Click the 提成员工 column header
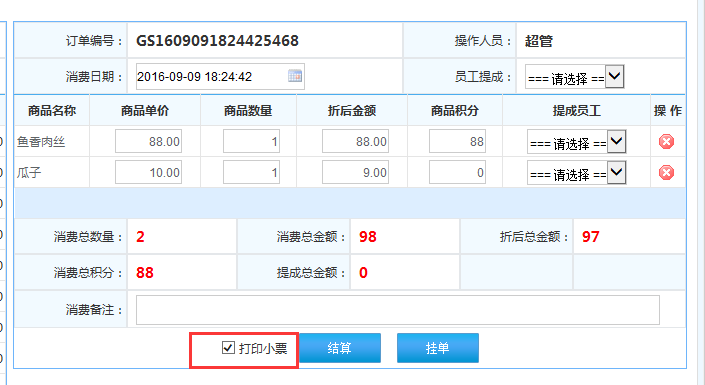The image size is (705, 385). pyautogui.click(x=576, y=111)
